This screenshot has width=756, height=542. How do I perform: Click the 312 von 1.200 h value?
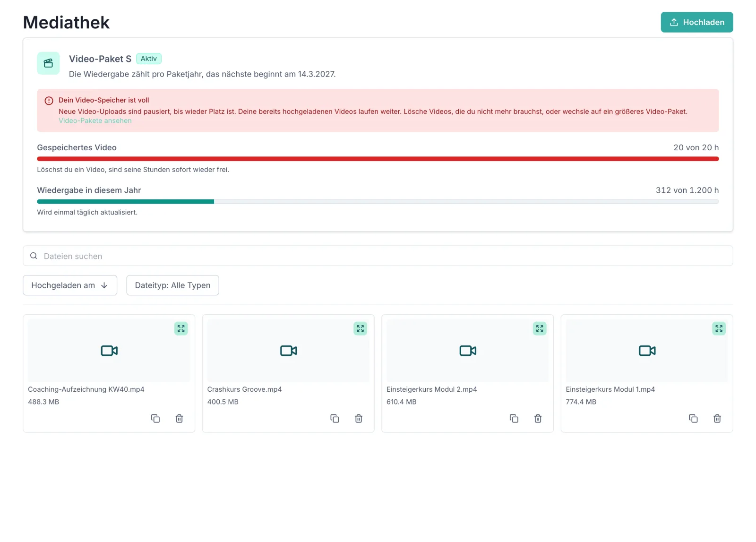pyautogui.click(x=687, y=190)
